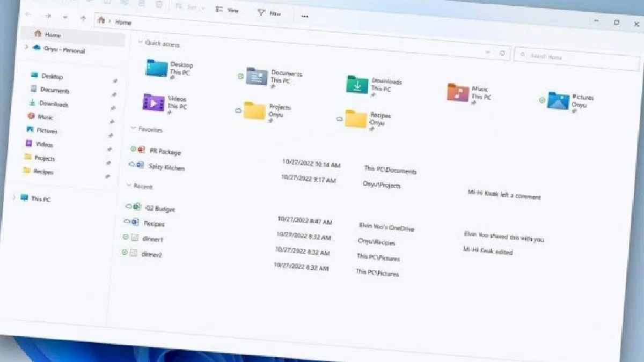
Task: Click pin icon beside sidebar Desktop
Action: pos(114,81)
